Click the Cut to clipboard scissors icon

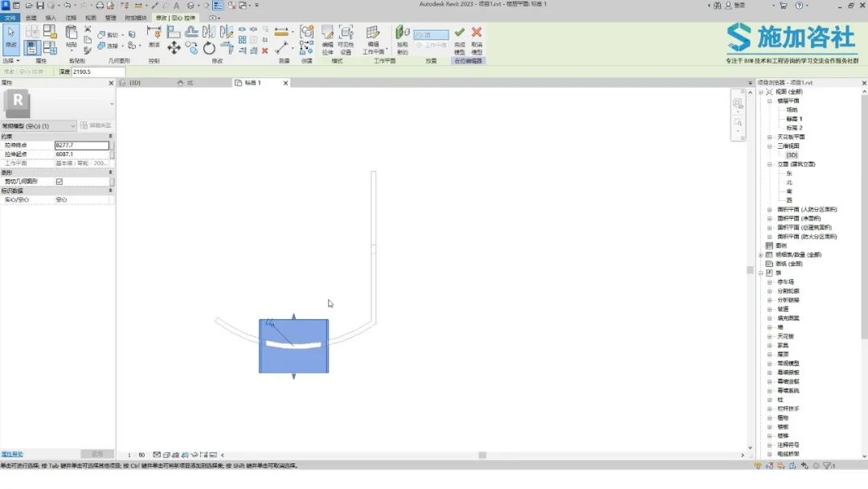88,29
